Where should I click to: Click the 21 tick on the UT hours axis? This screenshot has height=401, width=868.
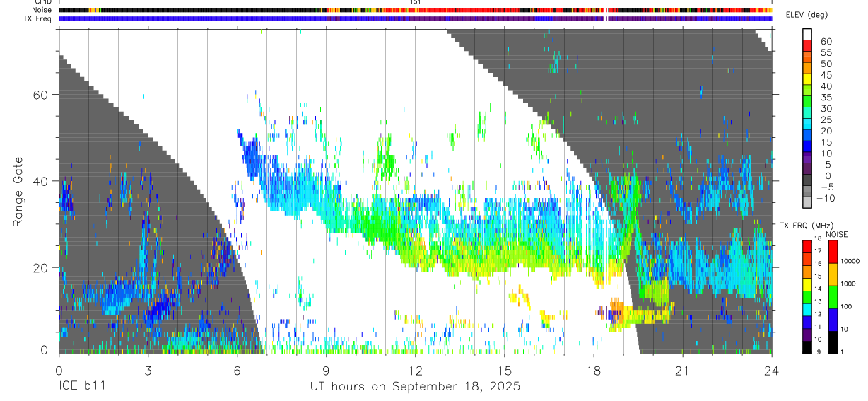(683, 371)
